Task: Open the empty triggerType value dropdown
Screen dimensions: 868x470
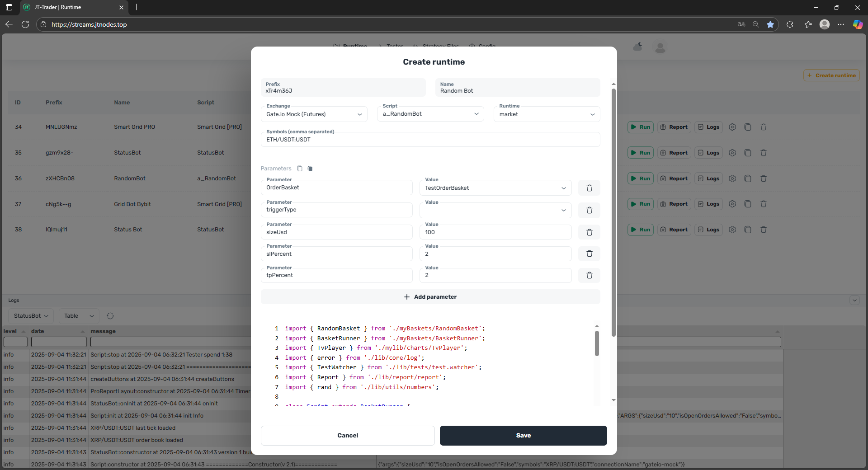Action: pos(495,210)
